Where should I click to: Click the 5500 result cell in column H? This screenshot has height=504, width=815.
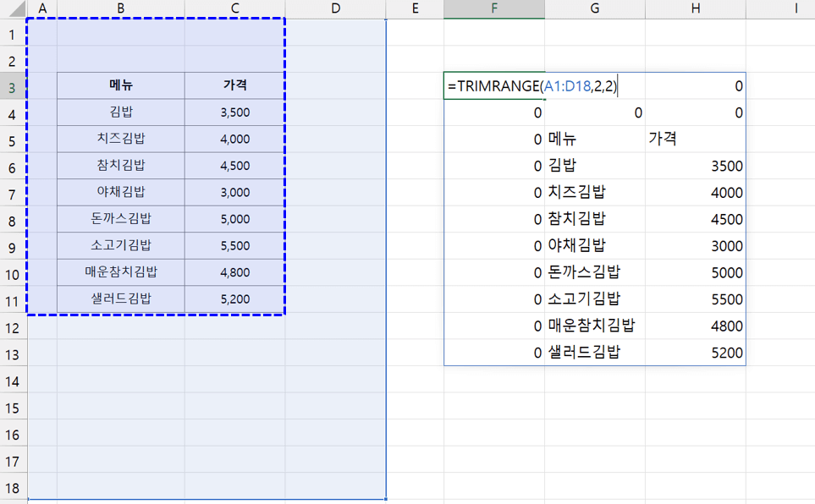(696, 299)
